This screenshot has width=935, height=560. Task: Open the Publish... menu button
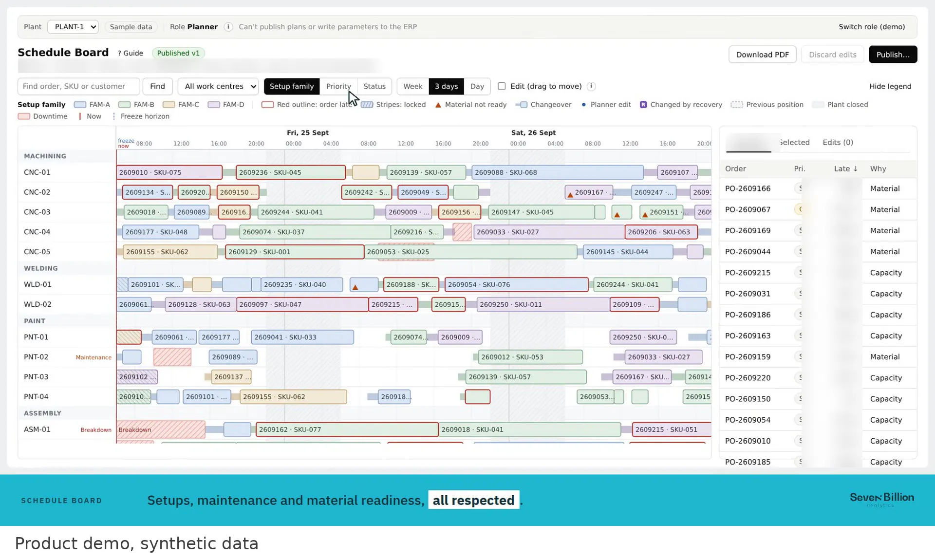click(x=893, y=55)
